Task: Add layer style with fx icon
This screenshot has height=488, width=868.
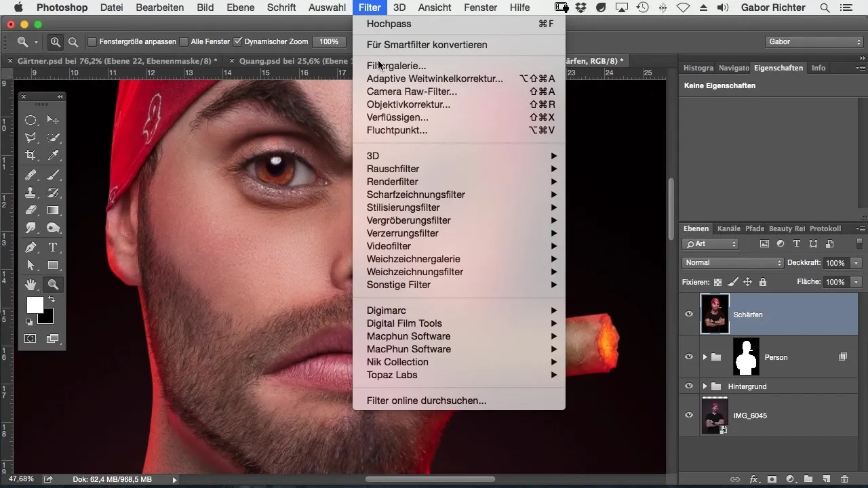Action: [754, 479]
